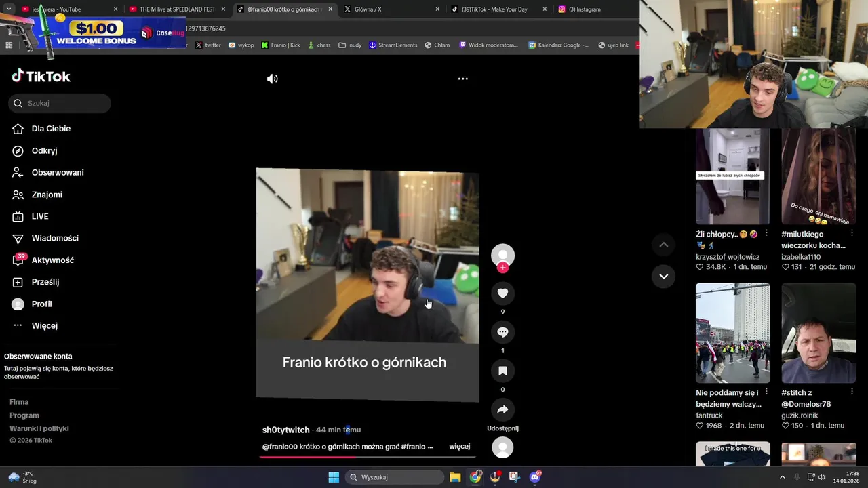Open the Windows Start menu
Screen dimensions: 868x488
[334, 477]
